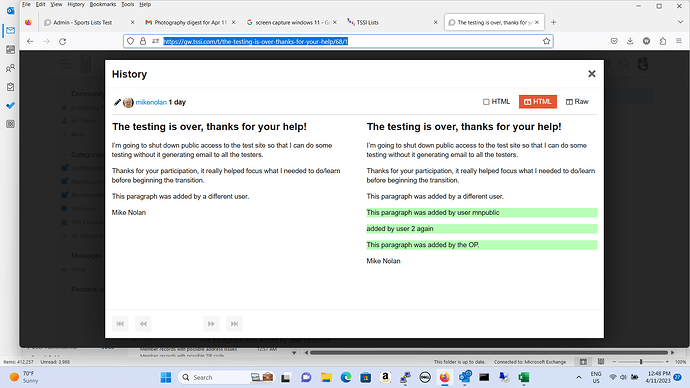The image size is (690, 388).
Task: Open tracking protection shield in address bar
Action: click(130, 41)
